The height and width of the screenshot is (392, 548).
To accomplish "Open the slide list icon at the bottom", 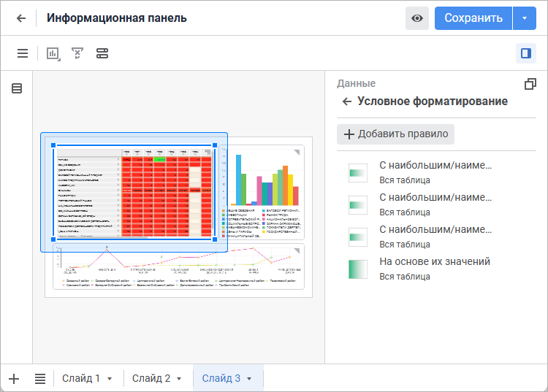I will pos(40,378).
